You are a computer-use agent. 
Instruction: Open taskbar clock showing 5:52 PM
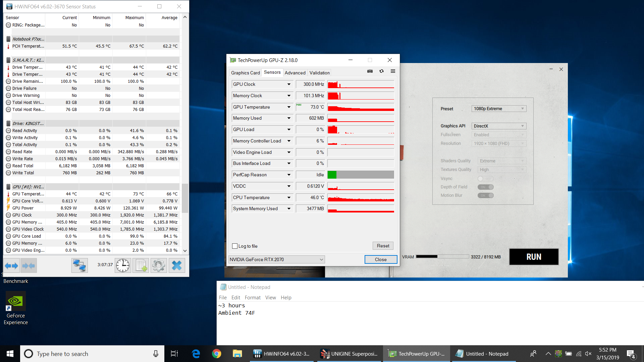[608, 354]
